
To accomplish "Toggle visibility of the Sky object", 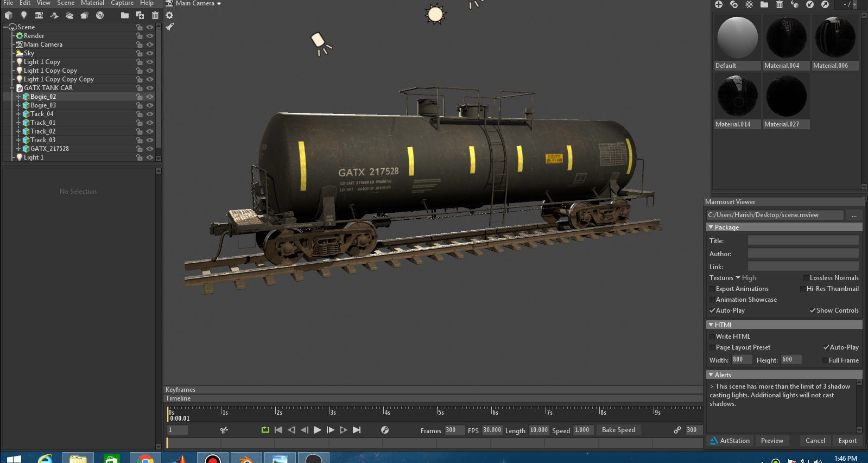I will point(150,53).
